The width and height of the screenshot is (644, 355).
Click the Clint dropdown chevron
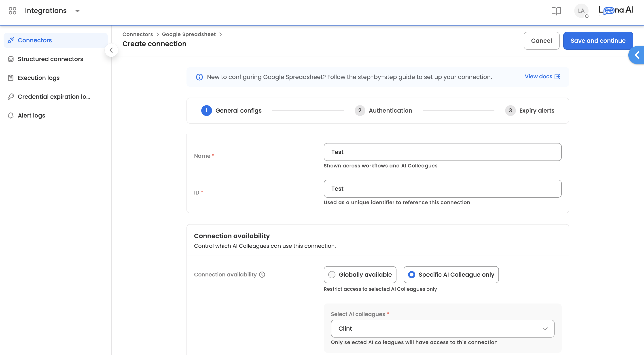tap(545, 329)
